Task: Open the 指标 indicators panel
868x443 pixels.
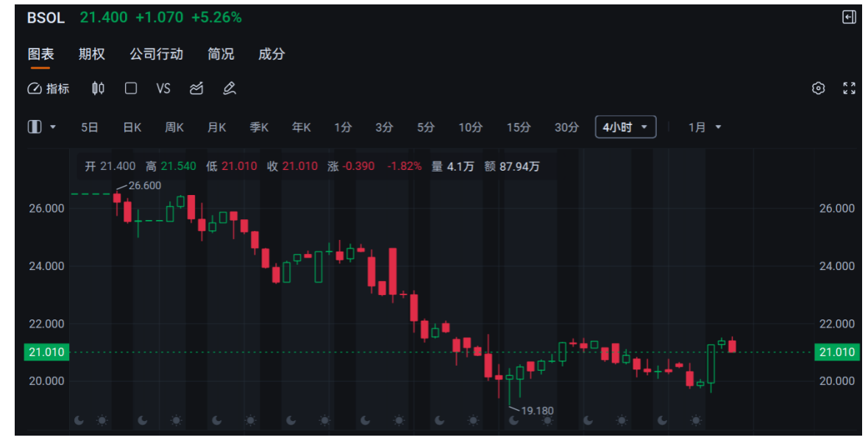Action: pyautogui.click(x=49, y=88)
